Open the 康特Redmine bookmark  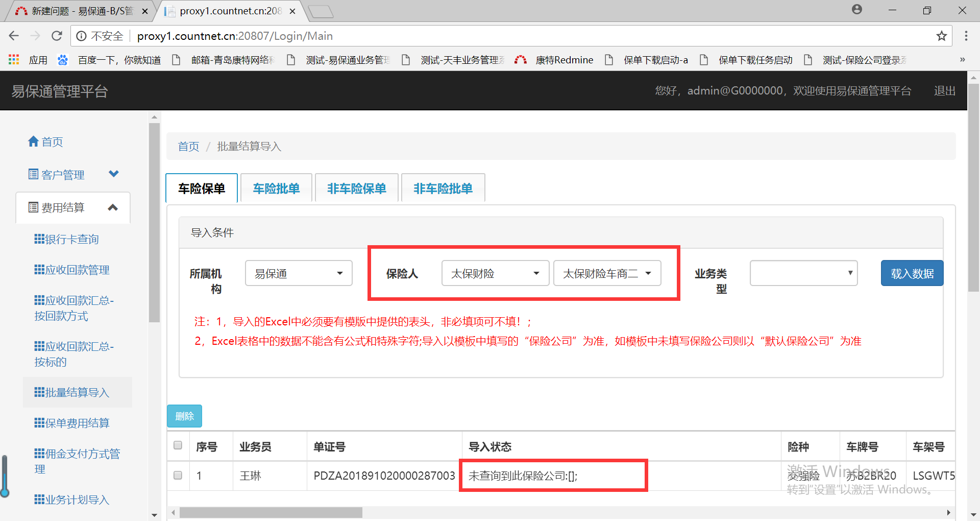pyautogui.click(x=555, y=60)
